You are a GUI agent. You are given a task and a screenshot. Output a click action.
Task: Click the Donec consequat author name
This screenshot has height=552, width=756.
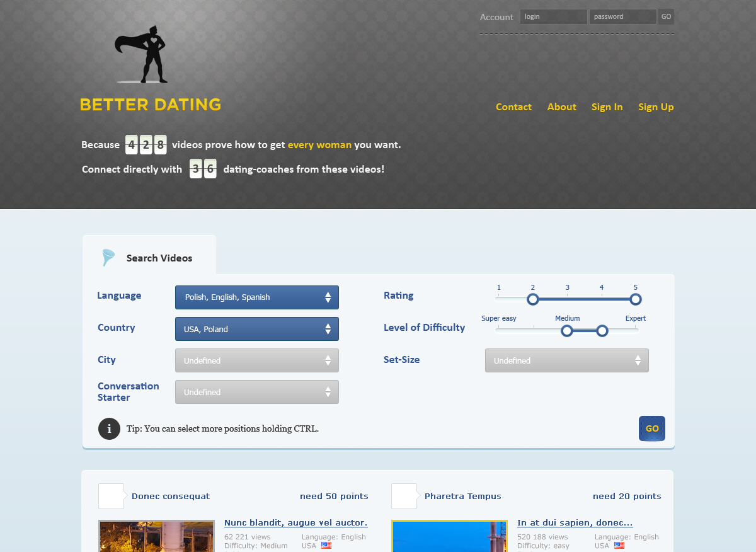click(x=171, y=497)
